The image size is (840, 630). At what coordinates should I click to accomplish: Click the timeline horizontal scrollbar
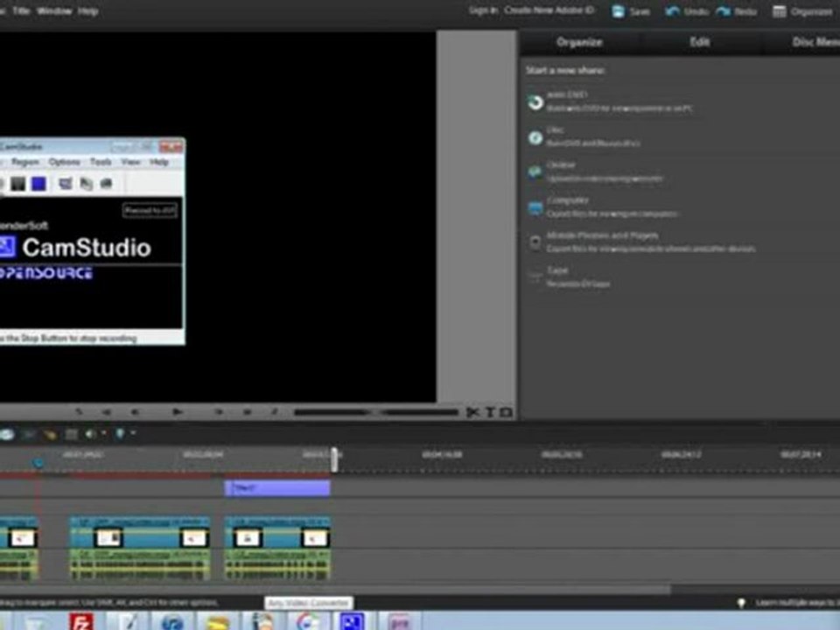[335, 589]
